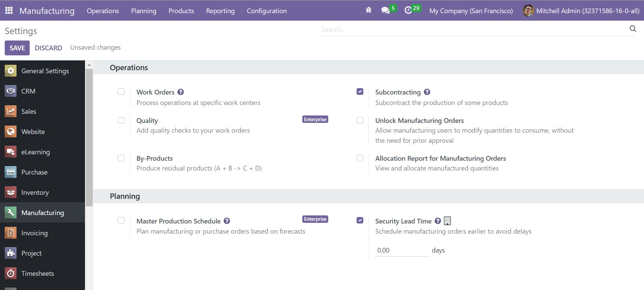Open the Products menu
The height and width of the screenshot is (290, 644).
pyautogui.click(x=181, y=11)
